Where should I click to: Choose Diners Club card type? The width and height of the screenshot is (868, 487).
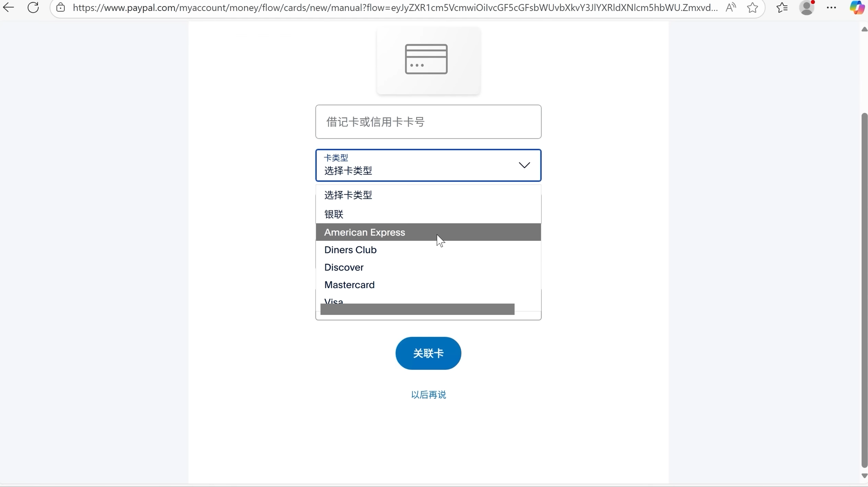[350, 250]
